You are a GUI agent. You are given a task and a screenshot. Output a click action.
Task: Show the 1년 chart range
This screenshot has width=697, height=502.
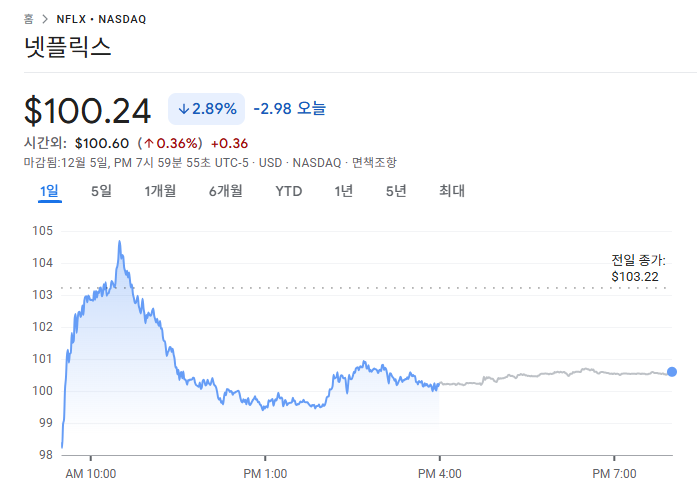pos(344,191)
